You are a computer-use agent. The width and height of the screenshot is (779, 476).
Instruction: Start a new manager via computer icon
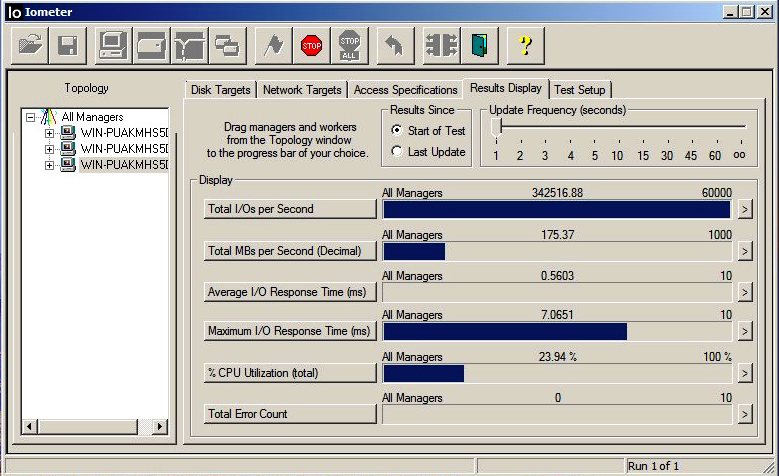[112, 46]
